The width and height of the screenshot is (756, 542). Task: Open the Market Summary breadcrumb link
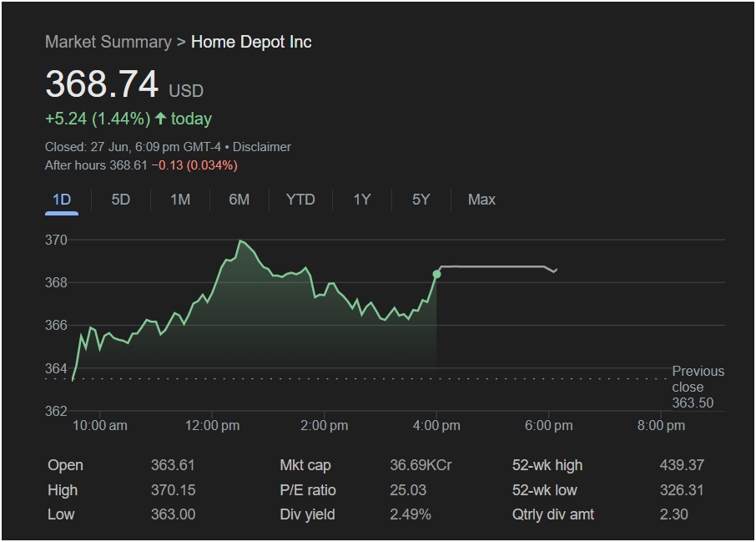pyautogui.click(x=108, y=42)
